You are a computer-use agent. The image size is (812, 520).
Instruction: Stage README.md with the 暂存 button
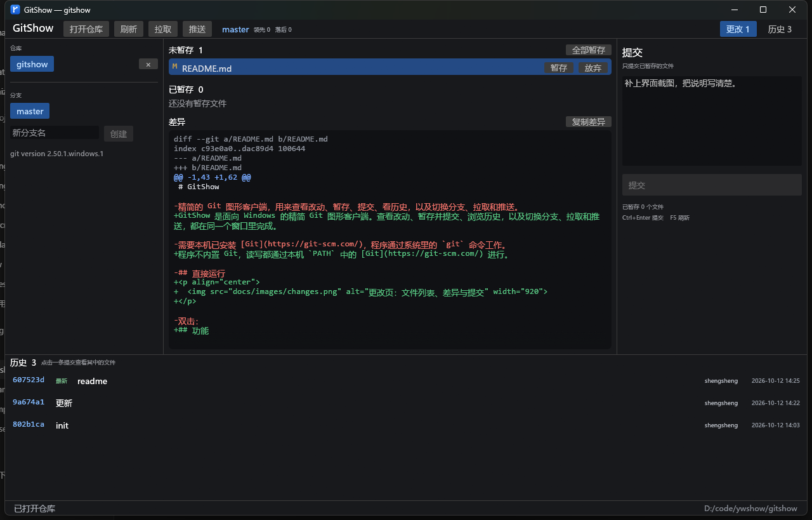(x=559, y=68)
